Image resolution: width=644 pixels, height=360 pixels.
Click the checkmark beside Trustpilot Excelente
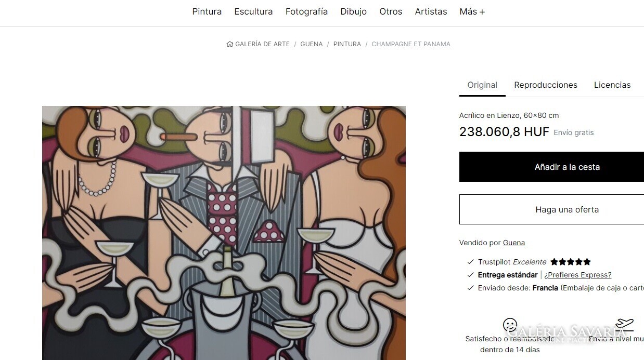point(471,262)
